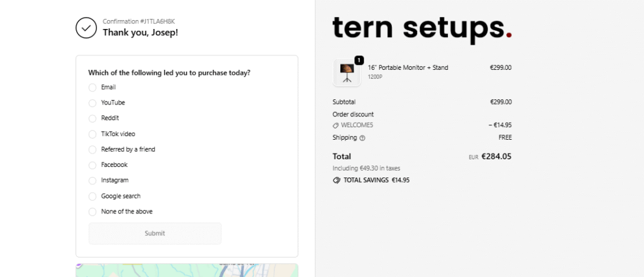Image resolution: width=644 pixels, height=277 pixels.
Task: Pick the TikTok video option
Action: coord(92,134)
